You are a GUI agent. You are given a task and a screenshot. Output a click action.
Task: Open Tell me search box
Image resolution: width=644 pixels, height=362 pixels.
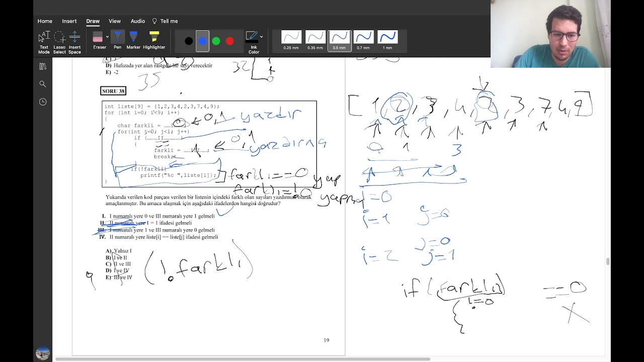pyautogui.click(x=165, y=21)
